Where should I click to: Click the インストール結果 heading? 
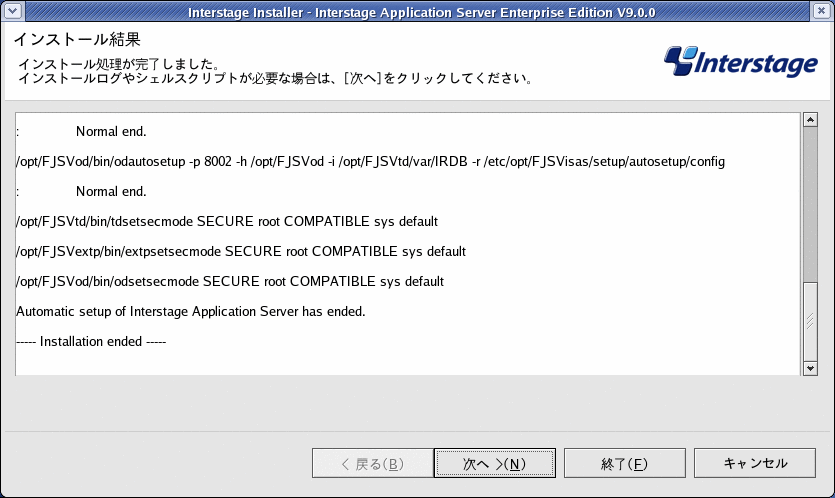click(x=77, y=39)
